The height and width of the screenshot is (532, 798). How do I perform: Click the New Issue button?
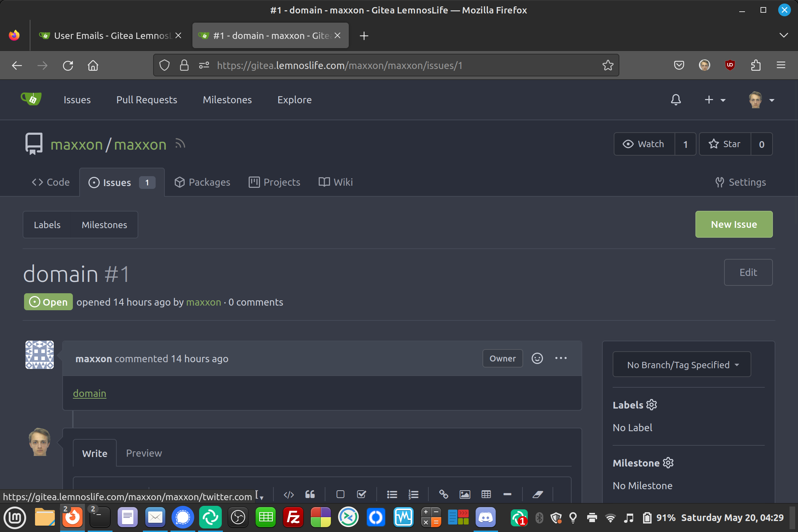(734, 224)
